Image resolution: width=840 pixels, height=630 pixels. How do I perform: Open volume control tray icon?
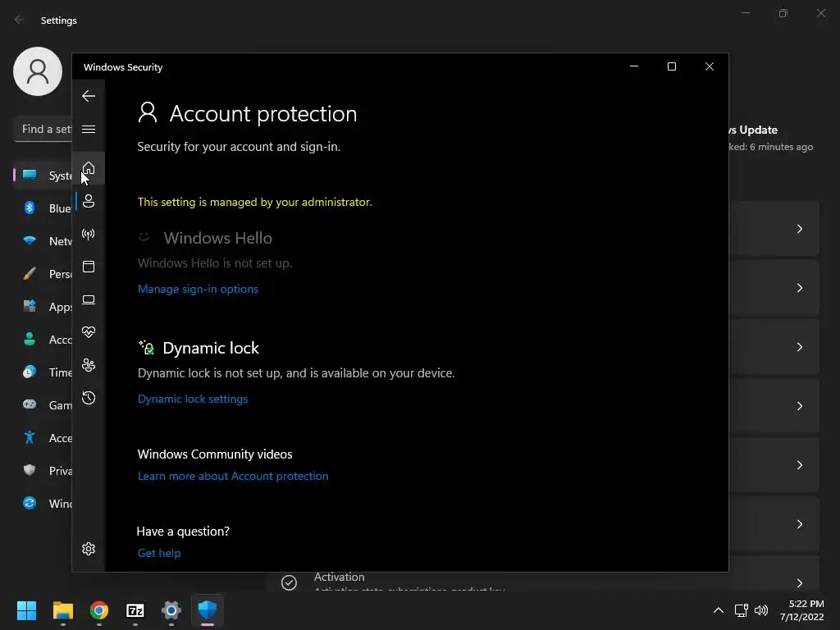click(x=761, y=610)
